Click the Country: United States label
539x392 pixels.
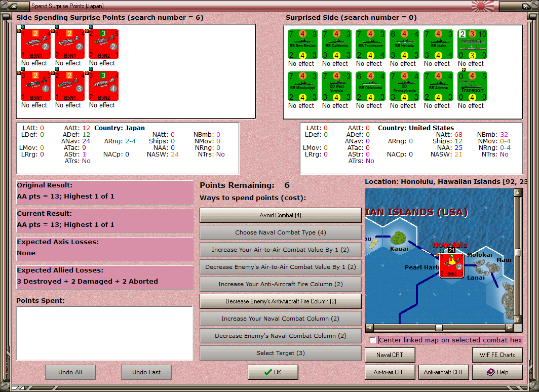[416, 128]
